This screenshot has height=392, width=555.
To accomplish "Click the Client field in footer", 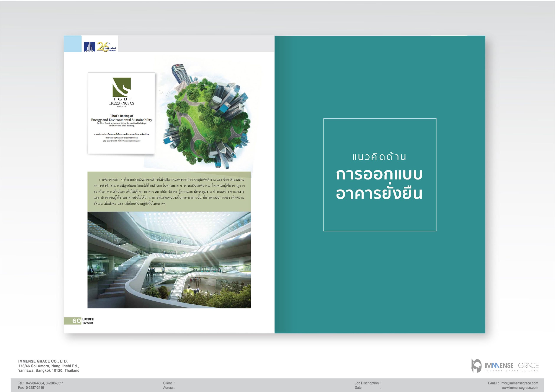I will [169, 383].
